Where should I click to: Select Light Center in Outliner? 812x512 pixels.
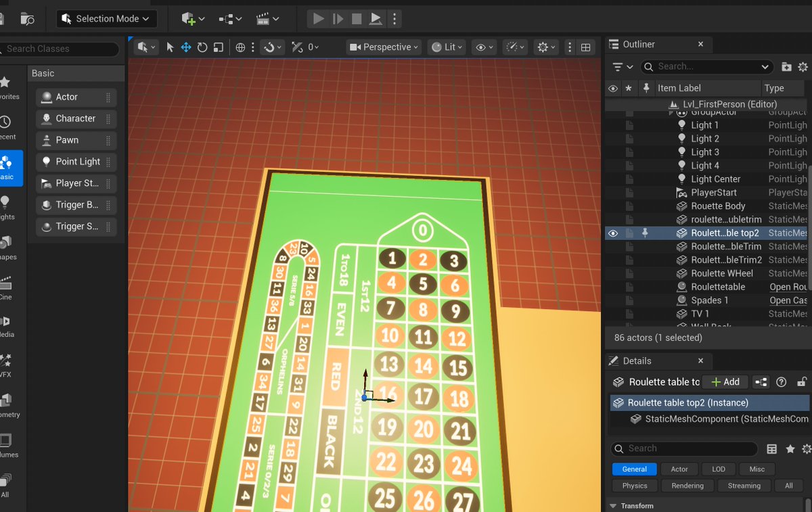point(715,179)
